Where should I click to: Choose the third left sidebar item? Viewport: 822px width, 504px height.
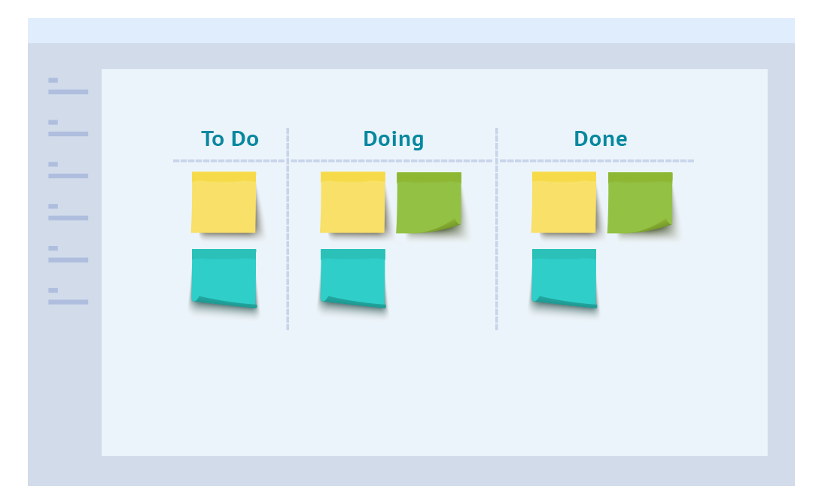point(68,171)
